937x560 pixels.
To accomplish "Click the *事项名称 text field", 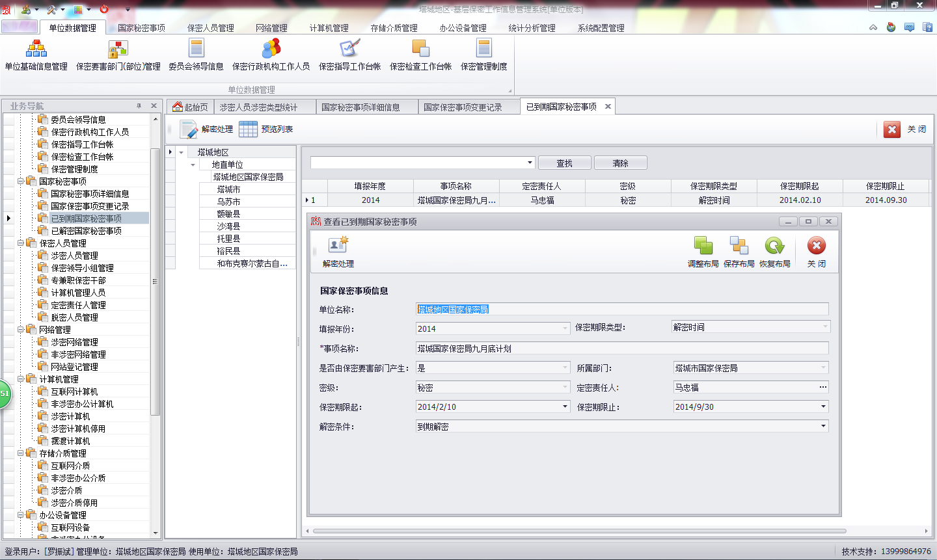I will coord(621,349).
